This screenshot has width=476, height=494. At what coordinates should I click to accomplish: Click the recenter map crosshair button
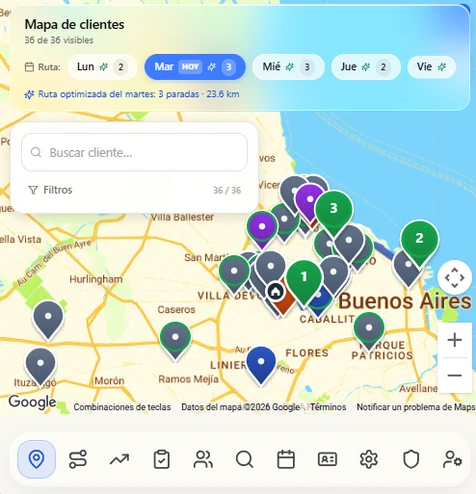pyautogui.click(x=455, y=277)
